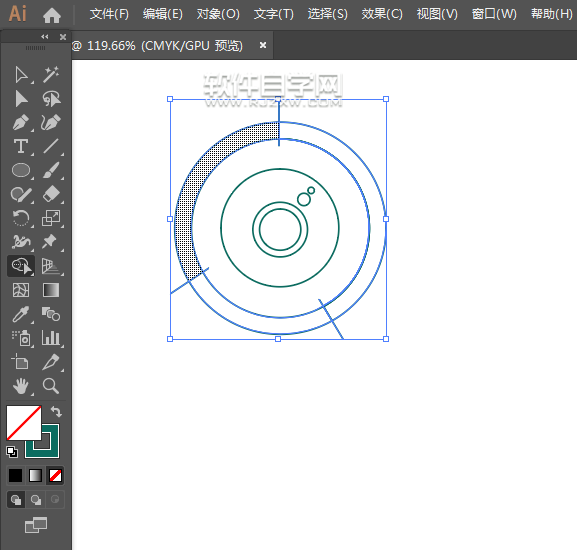Image resolution: width=577 pixels, height=550 pixels.
Task: Choose the Hand tool
Action: [21, 386]
